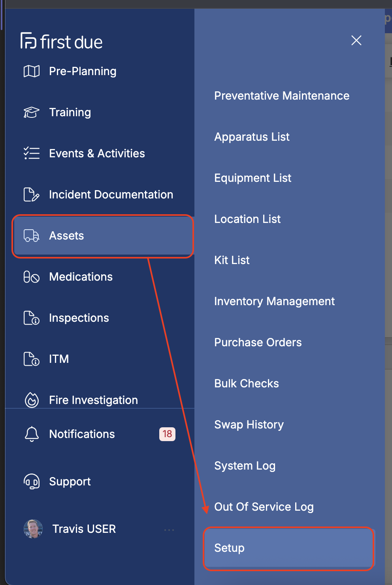The image size is (392, 585).
Task: Select Apparatus List menu entry
Action: coord(252,137)
